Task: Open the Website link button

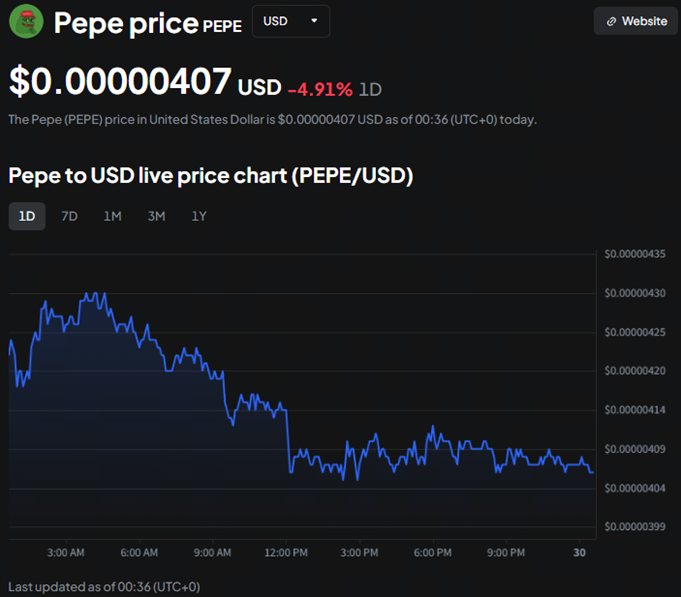Action: [x=636, y=21]
